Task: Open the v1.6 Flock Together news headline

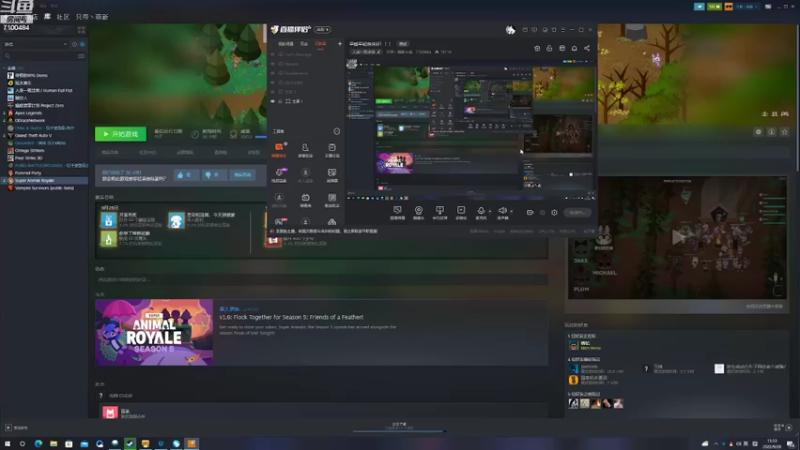Action: point(291,317)
